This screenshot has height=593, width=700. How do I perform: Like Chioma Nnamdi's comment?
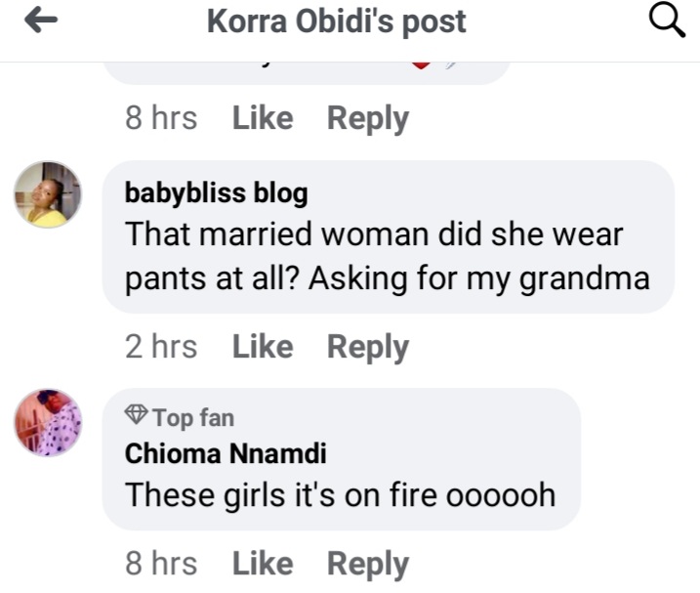(263, 564)
